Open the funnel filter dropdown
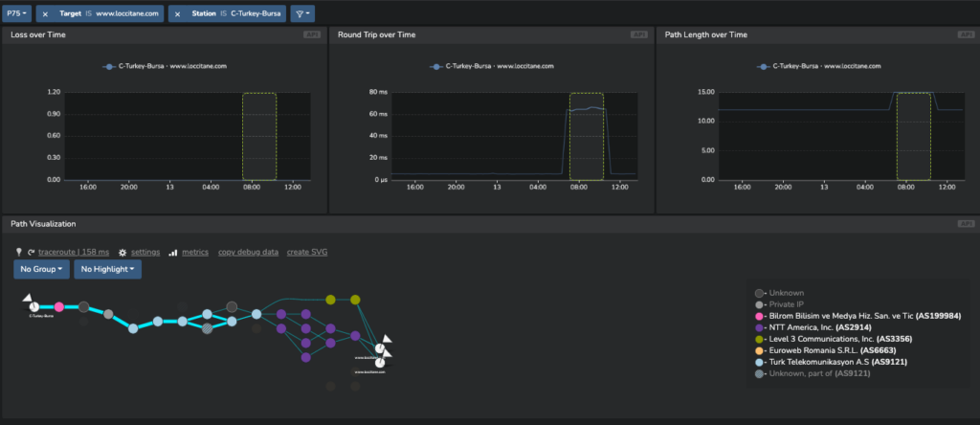The height and width of the screenshot is (425, 980). [x=302, y=13]
